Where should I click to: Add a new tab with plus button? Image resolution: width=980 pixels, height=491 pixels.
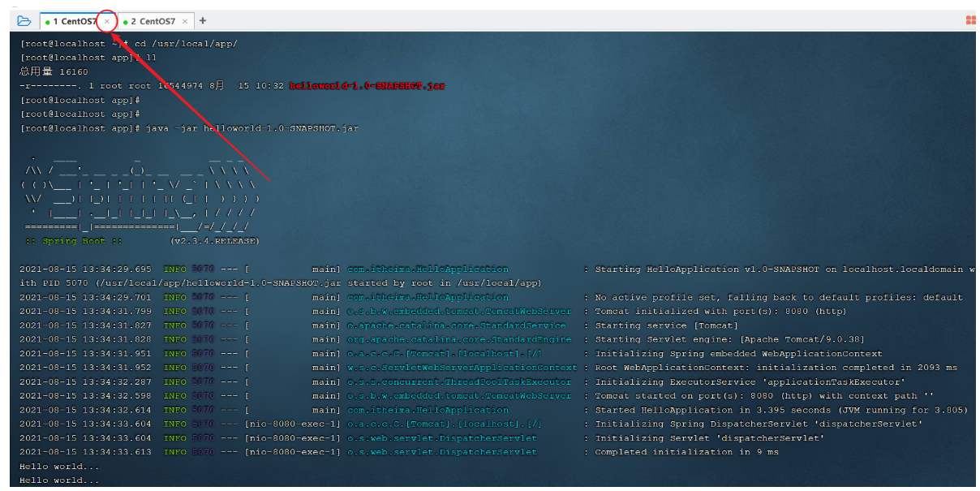203,21
